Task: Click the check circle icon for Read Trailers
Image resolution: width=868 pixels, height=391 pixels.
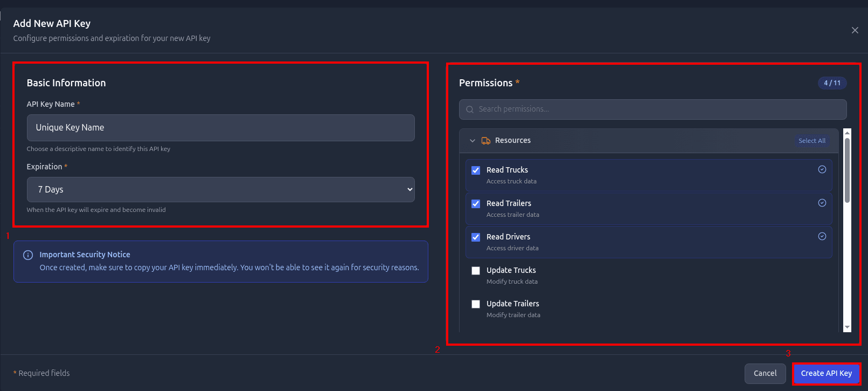Action: [822, 203]
